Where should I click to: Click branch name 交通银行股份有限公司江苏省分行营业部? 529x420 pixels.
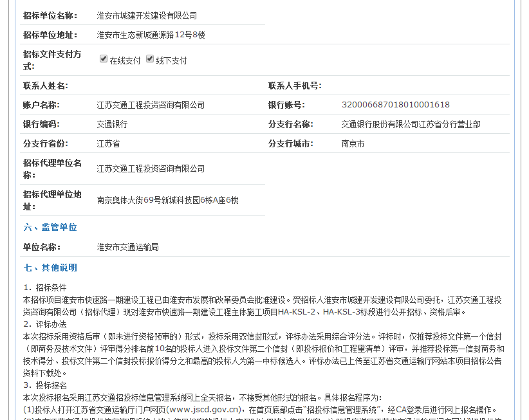coord(411,124)
